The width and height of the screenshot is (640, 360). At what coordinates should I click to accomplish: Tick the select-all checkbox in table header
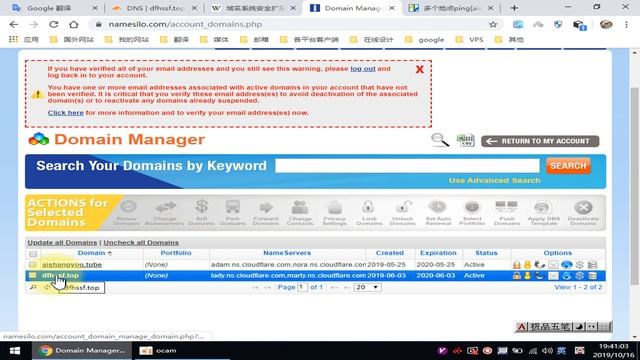pyautogui.click(x=33, y=254)
